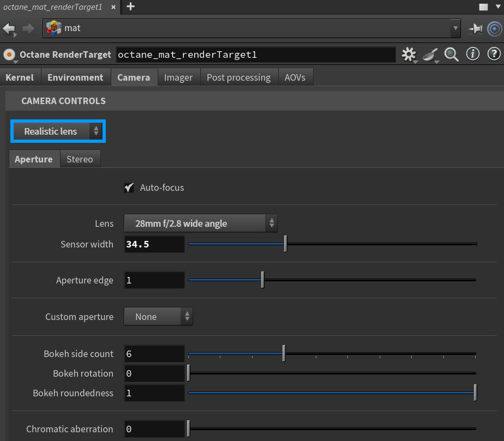Open the Custom aperture dropdown
This screenshot has height=441, width=504.
pos(158,317)
